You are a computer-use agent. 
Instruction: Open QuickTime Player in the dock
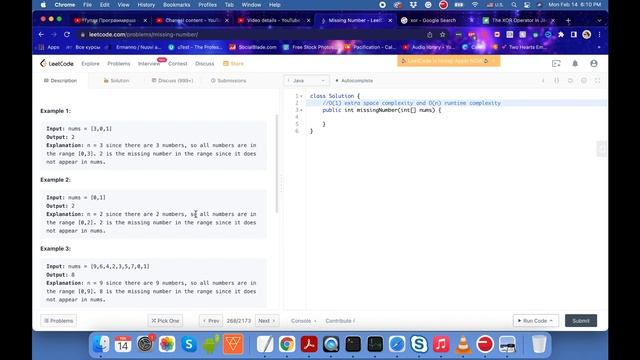331,344
